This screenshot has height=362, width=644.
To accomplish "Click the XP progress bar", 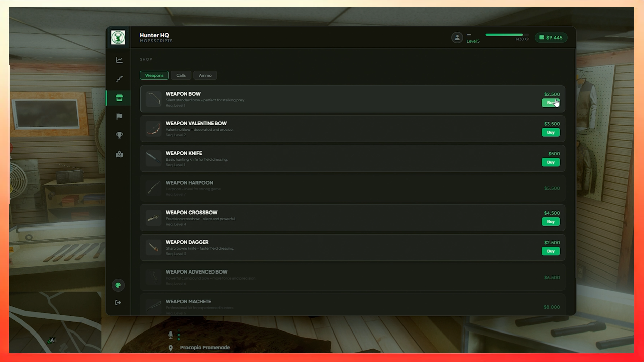I will click(x=507, y=35).
